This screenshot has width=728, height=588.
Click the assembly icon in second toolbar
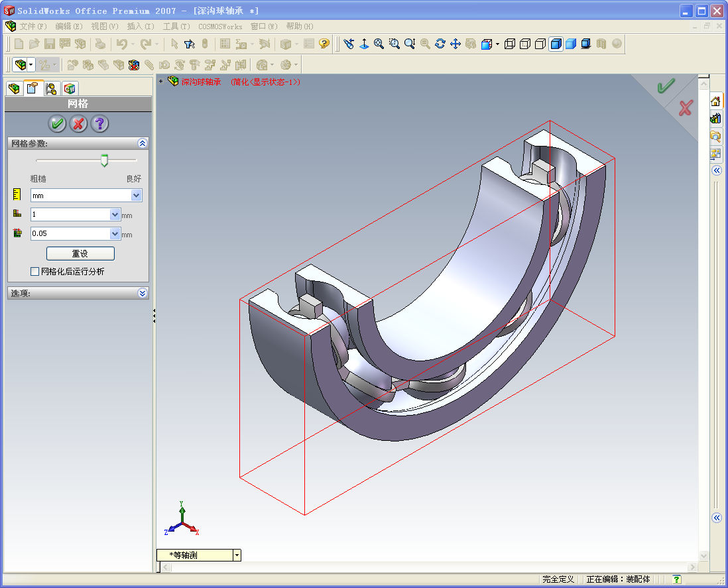click(21, 64)
